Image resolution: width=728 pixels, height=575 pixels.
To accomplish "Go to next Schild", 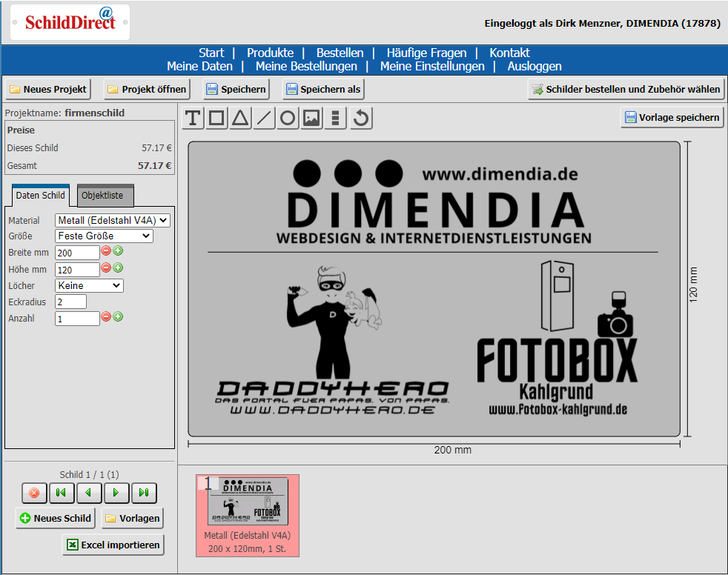I will (116, 493).
